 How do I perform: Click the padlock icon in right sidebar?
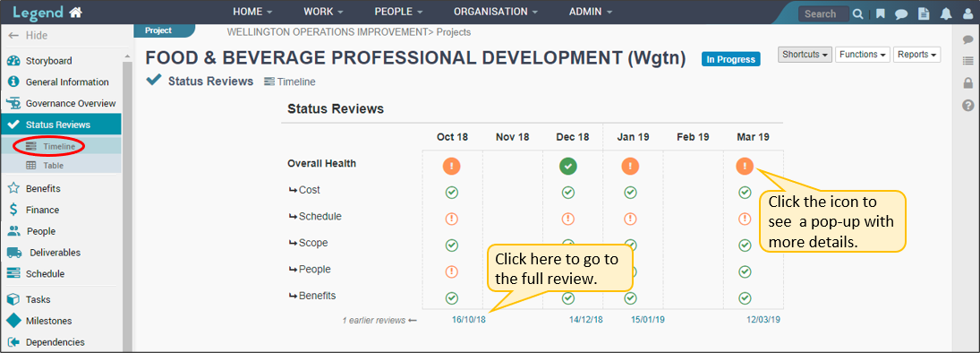point(968,82)
